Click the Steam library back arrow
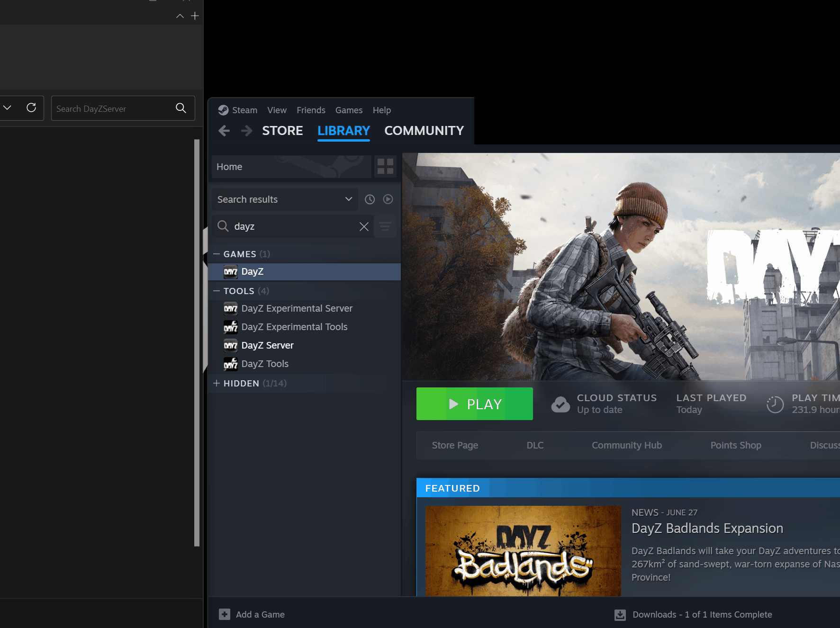The width and height of the screenshot is (840, 628). pyautogui.click(x=224, y=131)
